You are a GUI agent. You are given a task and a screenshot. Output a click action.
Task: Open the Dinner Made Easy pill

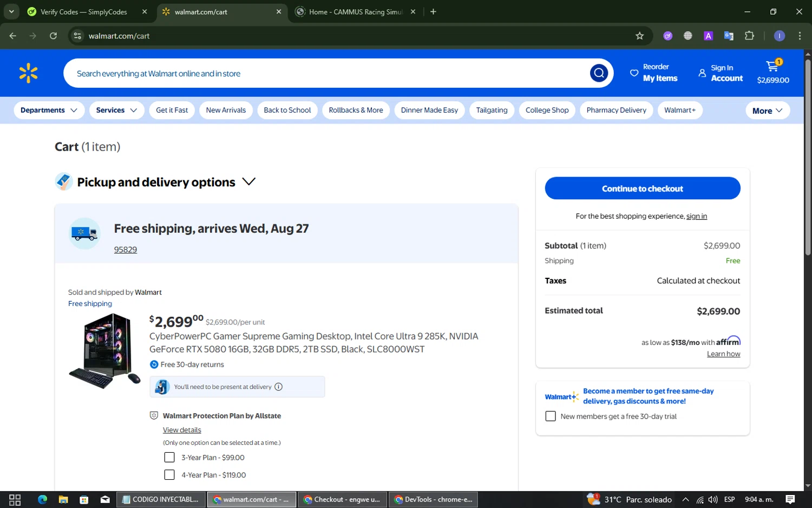[429, 110]
